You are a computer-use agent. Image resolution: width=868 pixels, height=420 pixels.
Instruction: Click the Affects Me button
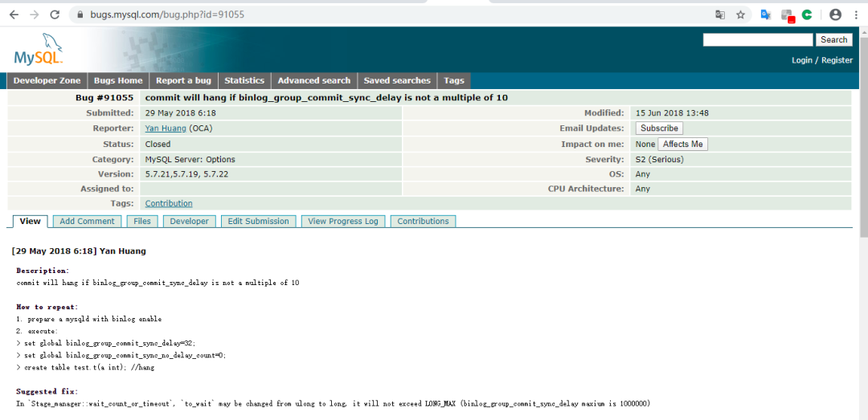[682, 144]
